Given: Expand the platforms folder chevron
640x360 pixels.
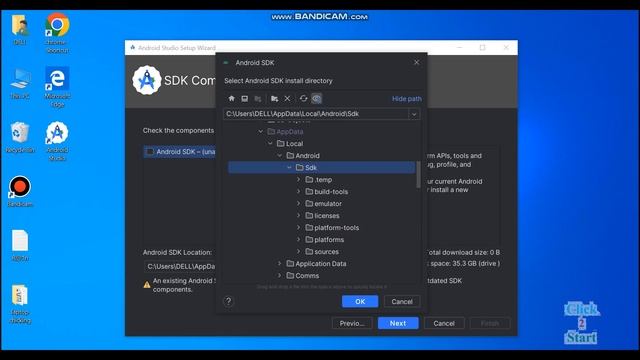Looking at the screenshot, I should (299, 240).
